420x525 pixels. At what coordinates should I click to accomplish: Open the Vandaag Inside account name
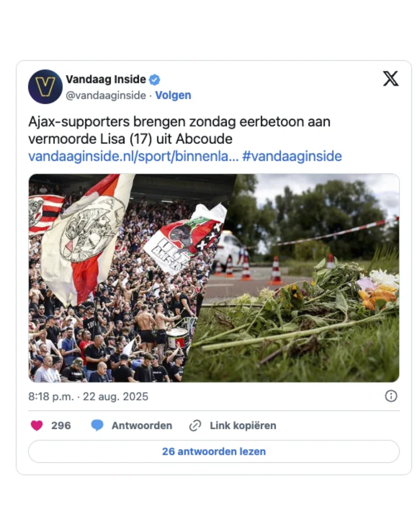tap(106, 79)
